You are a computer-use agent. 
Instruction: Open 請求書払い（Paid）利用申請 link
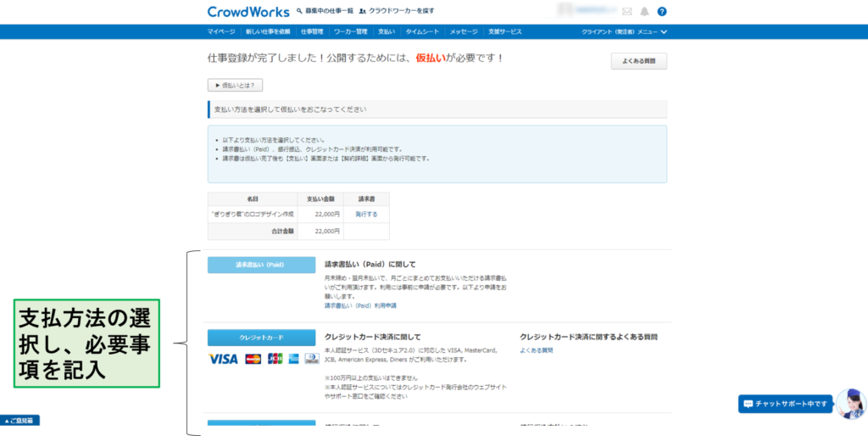[x=360, y=305]
